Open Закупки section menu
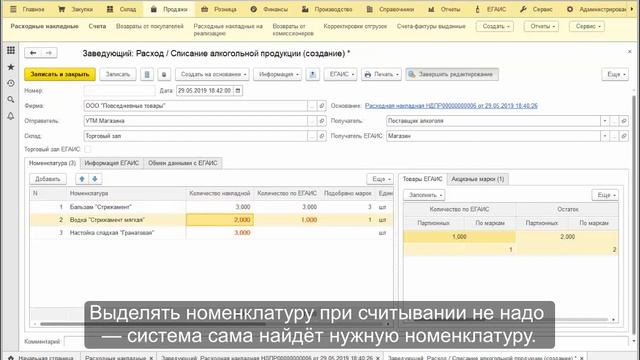This screenshot has height=360, width=640. (x=76, y=9)
